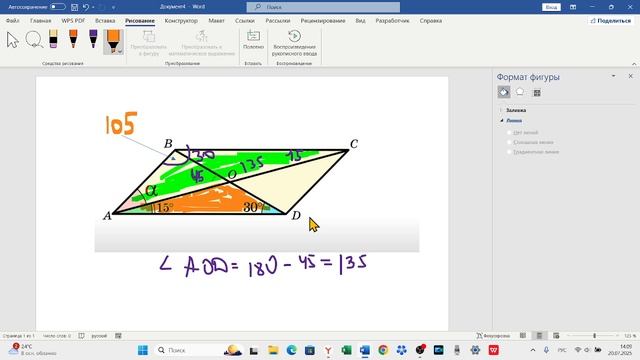Adjust the zoom slider handle
This screenshot has height=360, width=640.
(x=594, y=336)
